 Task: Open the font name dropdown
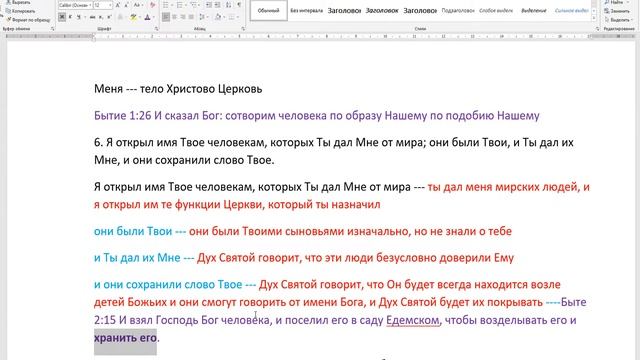(90, 5)
